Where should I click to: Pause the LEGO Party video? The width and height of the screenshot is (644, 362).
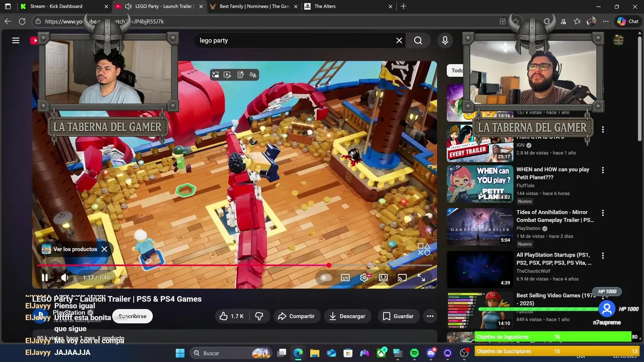coord(45,278)
